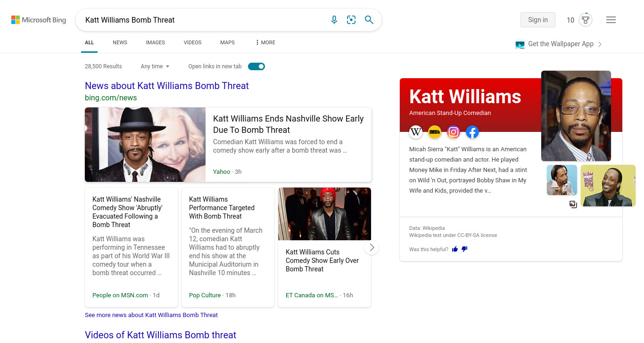This screenshot has width=644, height=343.
Task: Select the ALL tab
Action: (x=90, y=42)
